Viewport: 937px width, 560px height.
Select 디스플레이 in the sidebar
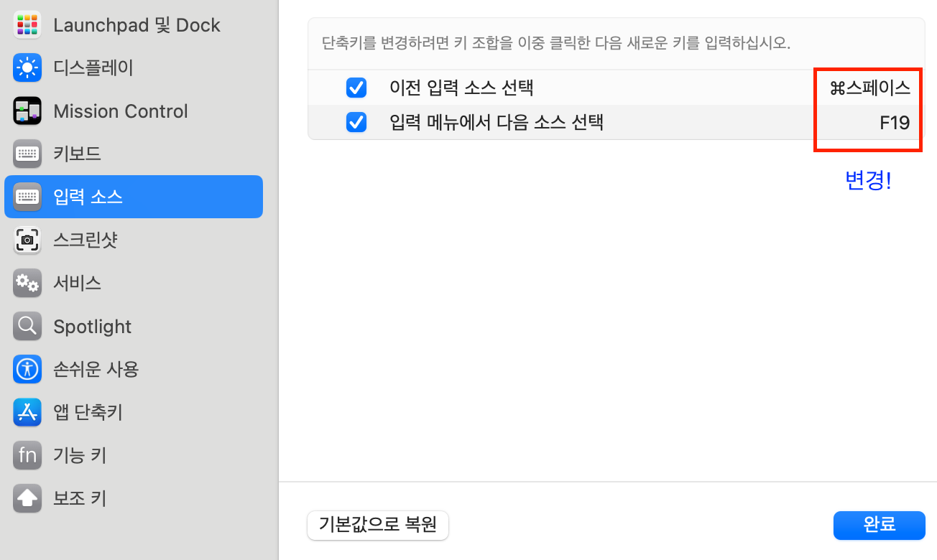click(x=93, y=68)
